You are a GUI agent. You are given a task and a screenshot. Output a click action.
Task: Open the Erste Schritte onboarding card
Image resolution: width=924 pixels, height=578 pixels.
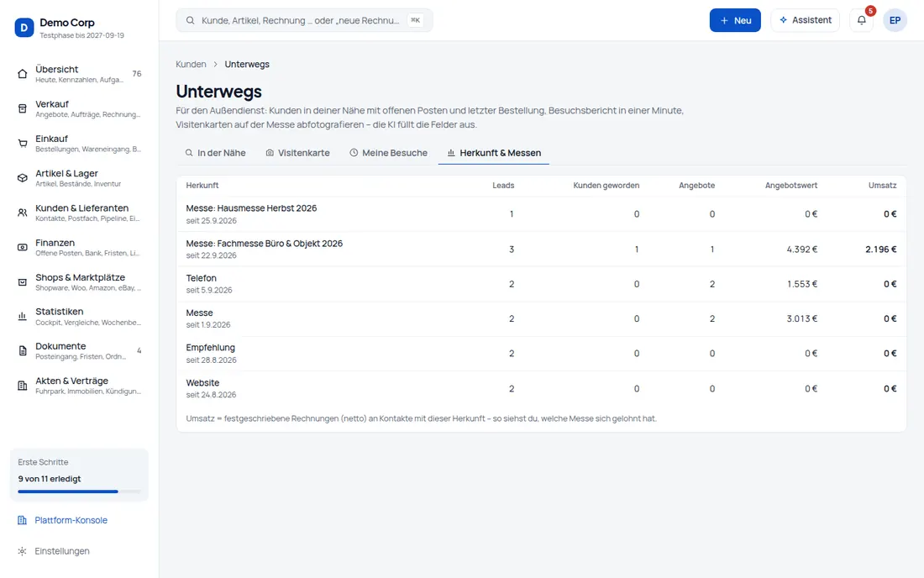(79, 475)
